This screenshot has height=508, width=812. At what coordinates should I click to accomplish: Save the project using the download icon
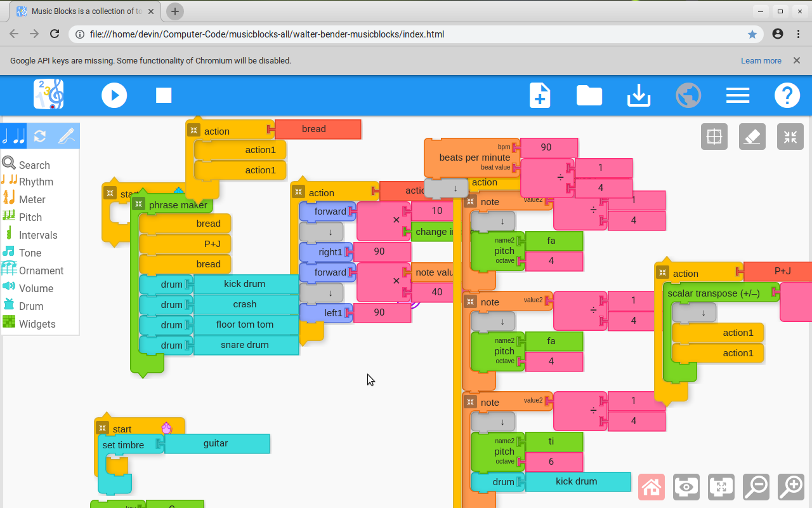pos(638,95)
